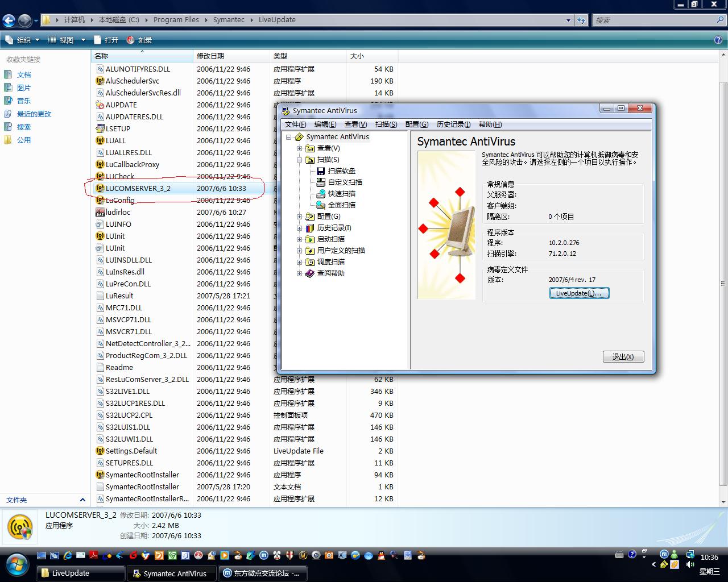Expand the 启动扫描 tree node

300,239
